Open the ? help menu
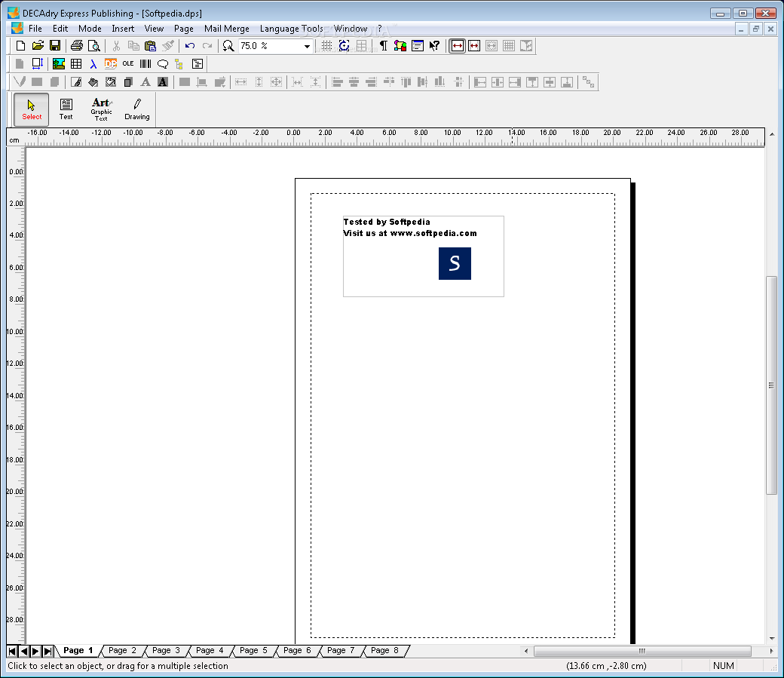 [379, 29]
